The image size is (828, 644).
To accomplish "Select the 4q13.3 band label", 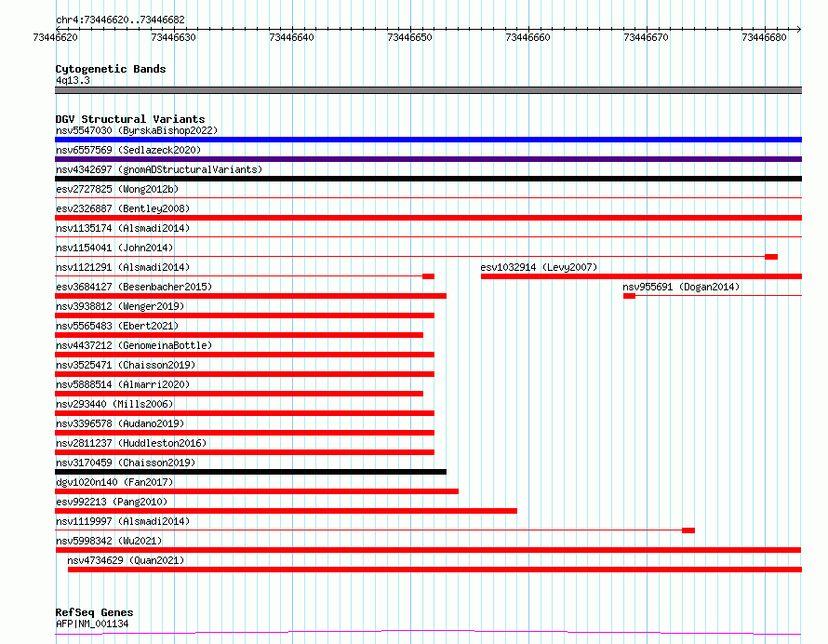I will coord(73,80).
